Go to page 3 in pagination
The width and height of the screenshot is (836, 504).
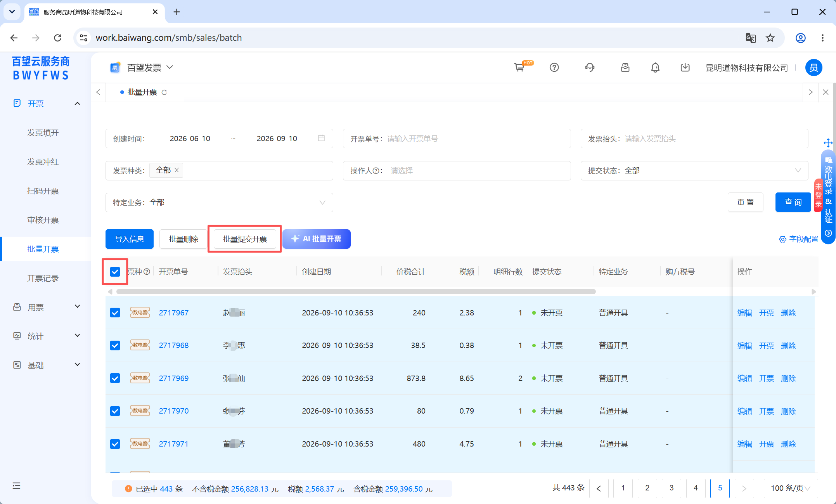[x=672, y=488]
